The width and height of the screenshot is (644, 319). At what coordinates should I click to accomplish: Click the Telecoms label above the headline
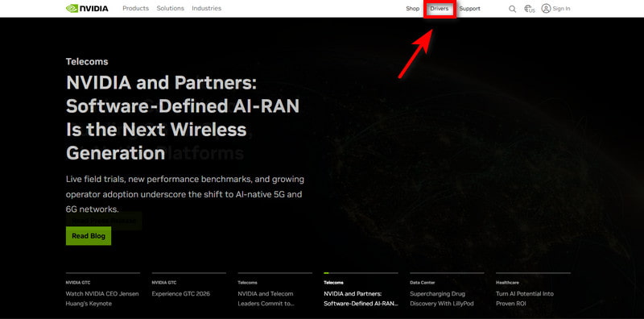(x=87, y=62)
